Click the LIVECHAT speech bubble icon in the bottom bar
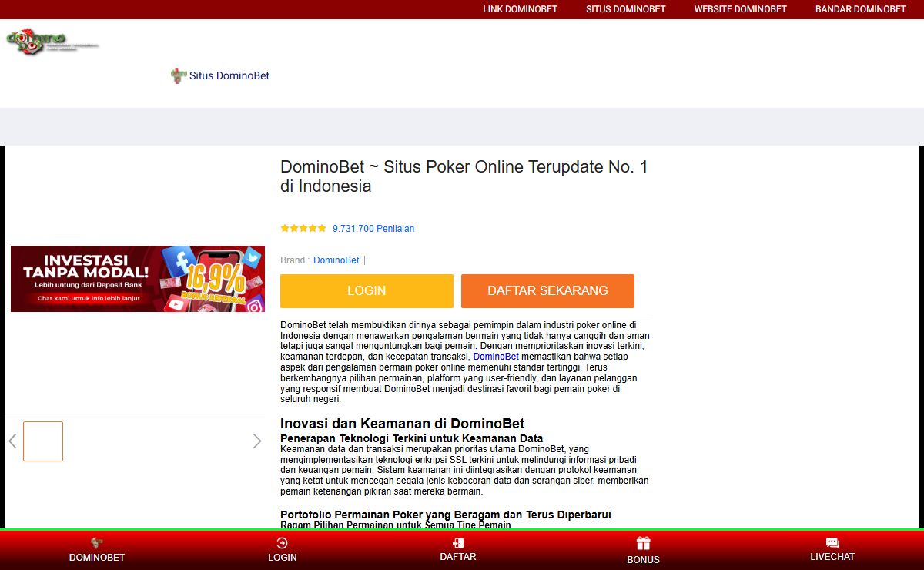 click(832, 543)
